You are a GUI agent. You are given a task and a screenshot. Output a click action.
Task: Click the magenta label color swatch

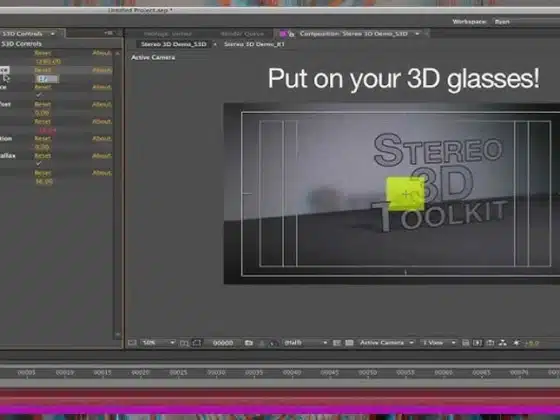tap(283, 34)
